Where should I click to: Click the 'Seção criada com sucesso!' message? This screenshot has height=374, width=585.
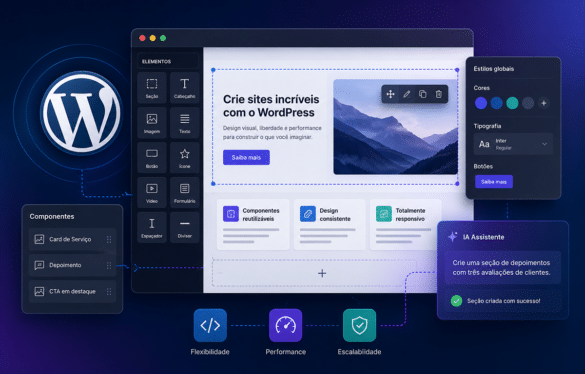click(x=504, y=301)
